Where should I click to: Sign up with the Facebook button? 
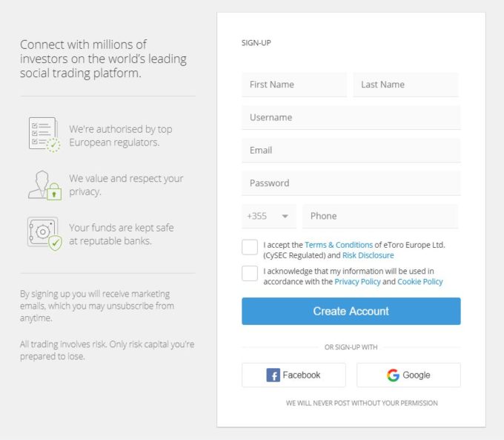pyautogui.click(x=294, y=375)
